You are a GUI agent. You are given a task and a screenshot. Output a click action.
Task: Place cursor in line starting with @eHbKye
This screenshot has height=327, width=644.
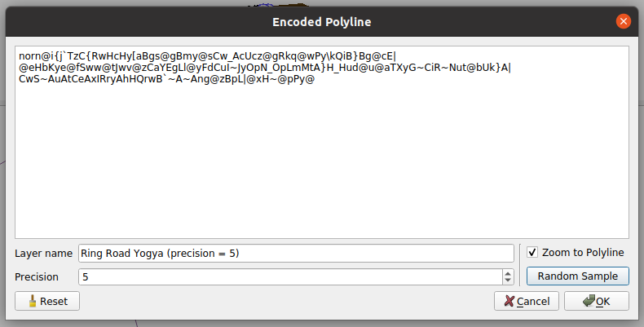(265, 68)
